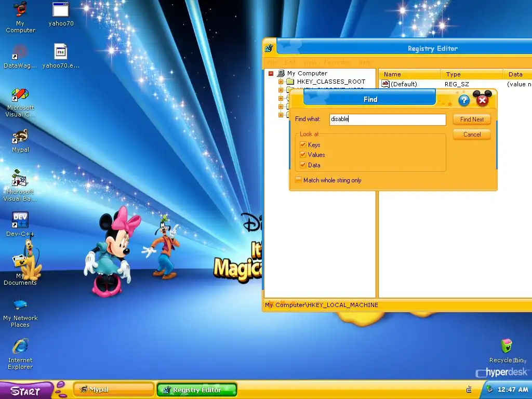Screen dimensions: 532x399
Task: Click the system tray icon beside the clock
Action: coord(489,389)
